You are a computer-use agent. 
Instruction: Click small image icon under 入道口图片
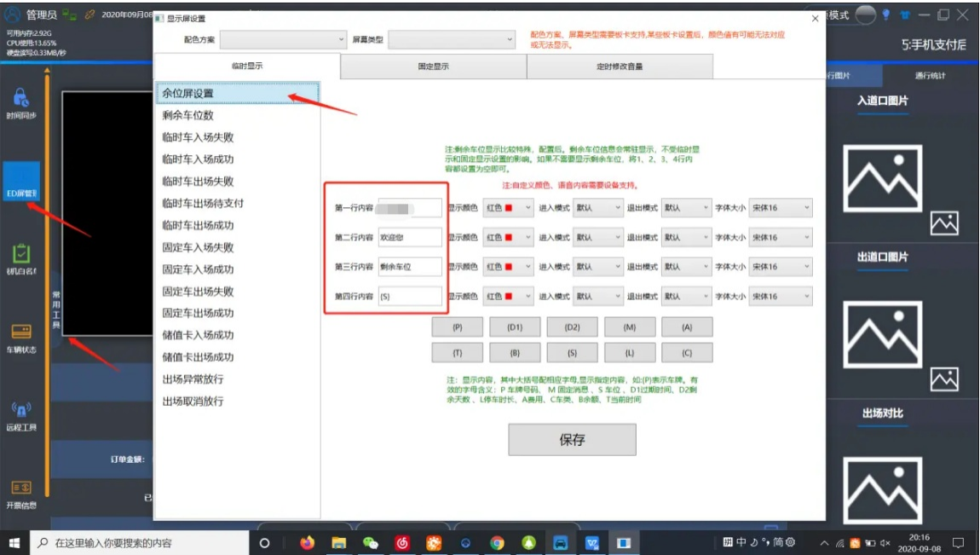click(943, 223)
